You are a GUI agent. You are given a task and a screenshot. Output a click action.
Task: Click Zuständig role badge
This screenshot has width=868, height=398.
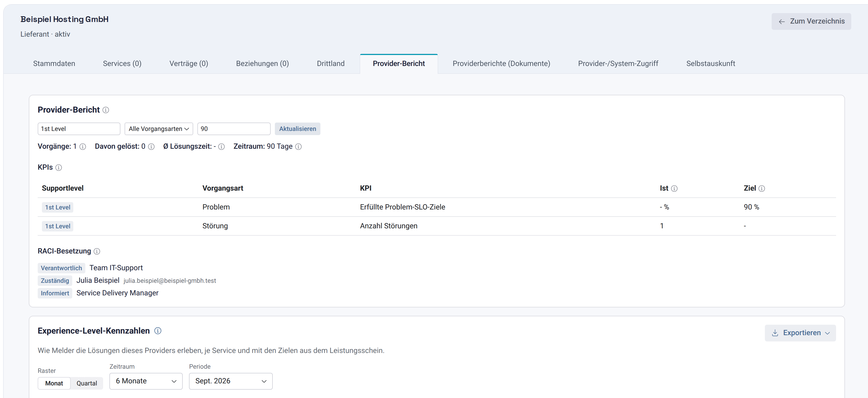pyautogui.click(x=55, y=280)
